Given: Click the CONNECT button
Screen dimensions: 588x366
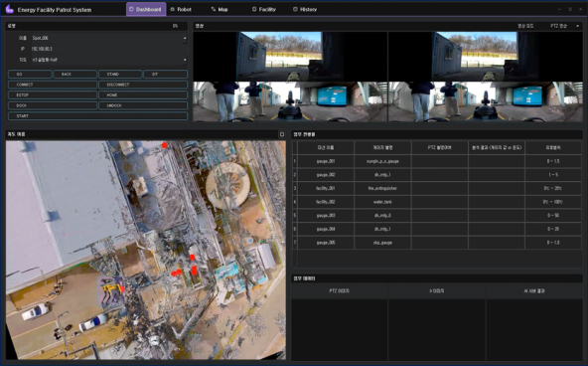Looking at the screenshot, I should coord(53,85).
